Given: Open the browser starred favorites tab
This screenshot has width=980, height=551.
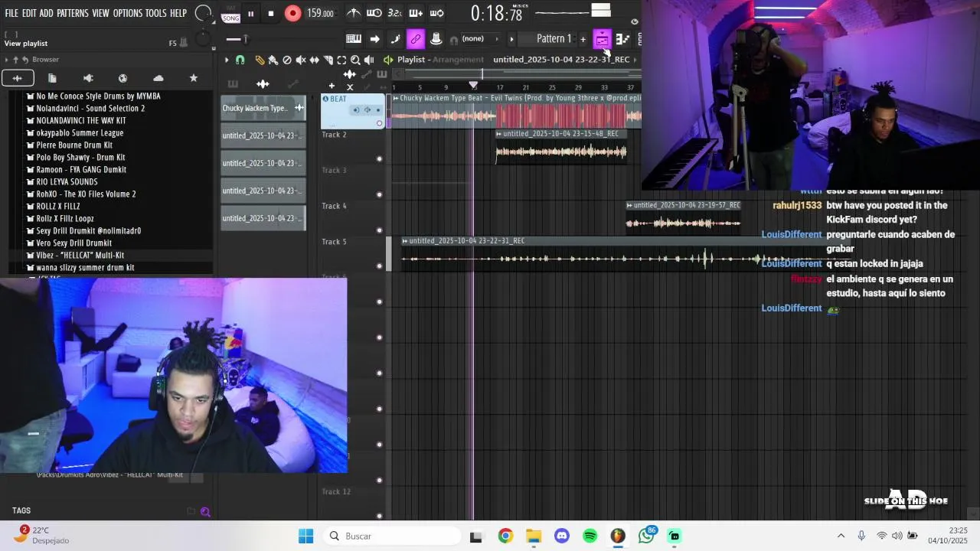Looking at the screenshot, I should 194,78.
